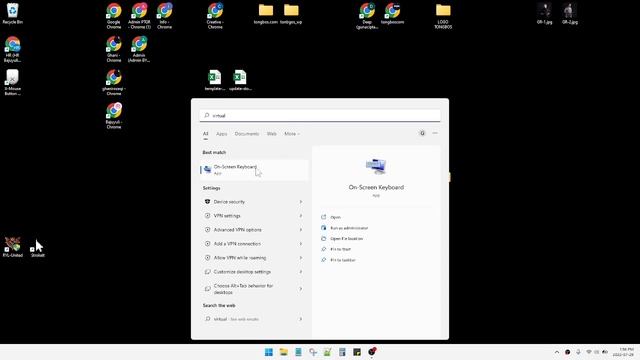
Task: Expand arrow beside Customize desktop settings
Action: 301,272
